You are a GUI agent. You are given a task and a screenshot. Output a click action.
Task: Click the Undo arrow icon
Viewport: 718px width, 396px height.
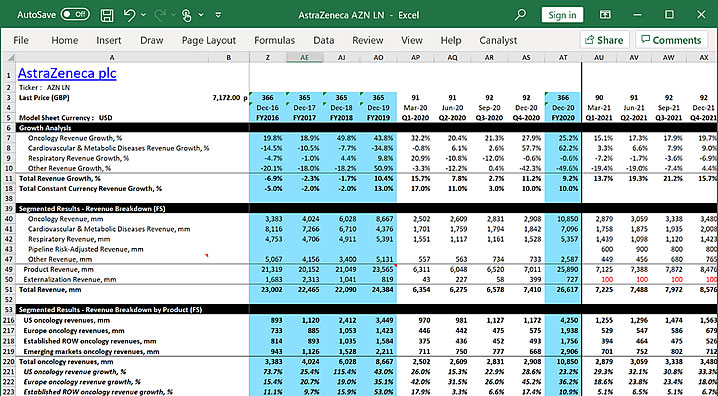click(x=129, y=15)
